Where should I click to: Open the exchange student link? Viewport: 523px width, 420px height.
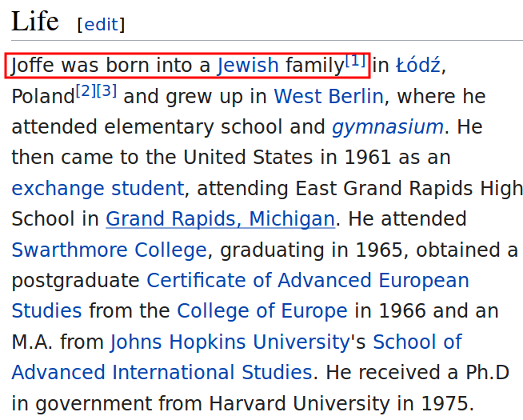pyautogui.click(x=98, y=189)
